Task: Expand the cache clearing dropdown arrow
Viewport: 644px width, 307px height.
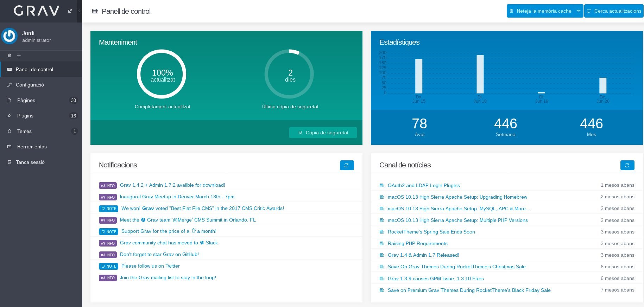Action: coord(579,11)
